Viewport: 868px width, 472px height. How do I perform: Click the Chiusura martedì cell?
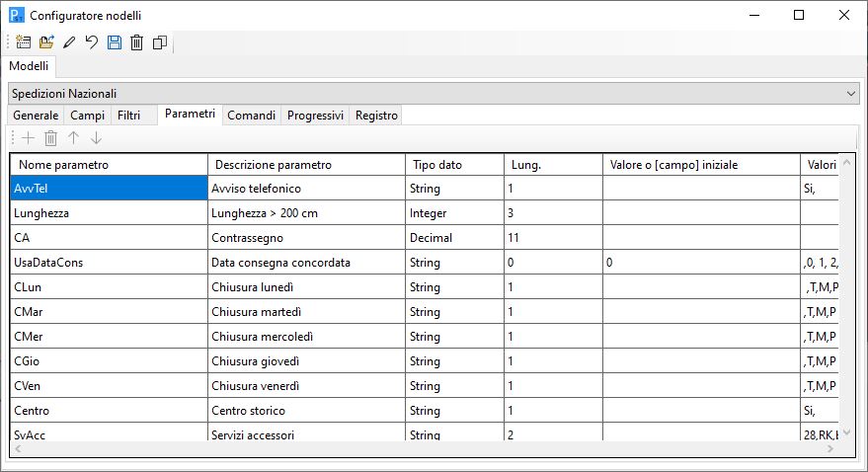pyautogui.click(x=307, y=311)
